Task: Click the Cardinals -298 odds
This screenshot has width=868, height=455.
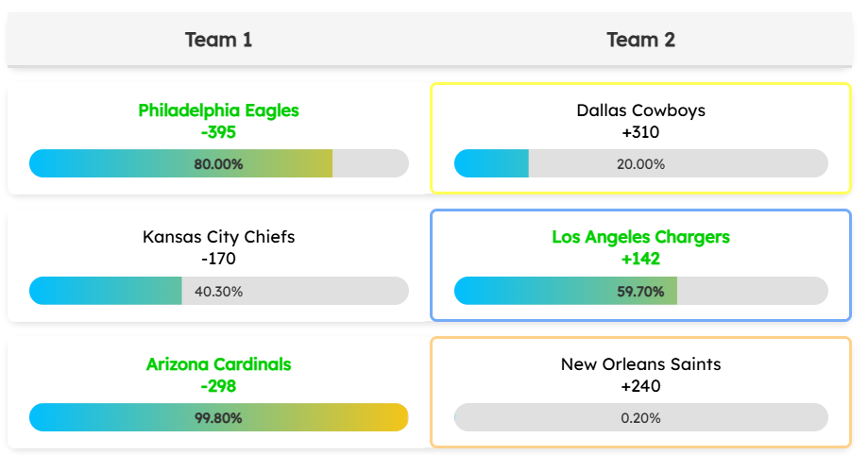Action: [x=218, y=385]
